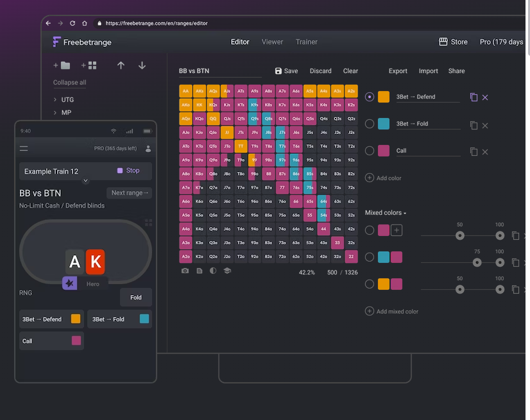Choose Fold in the mobile trainer
This screenshot has height=420, width=530.
point(136,298)
